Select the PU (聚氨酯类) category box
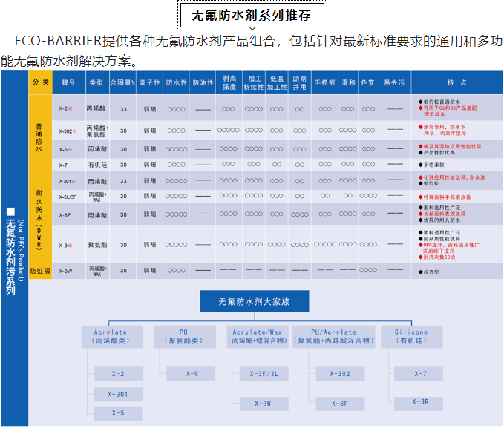 (183, 338)
